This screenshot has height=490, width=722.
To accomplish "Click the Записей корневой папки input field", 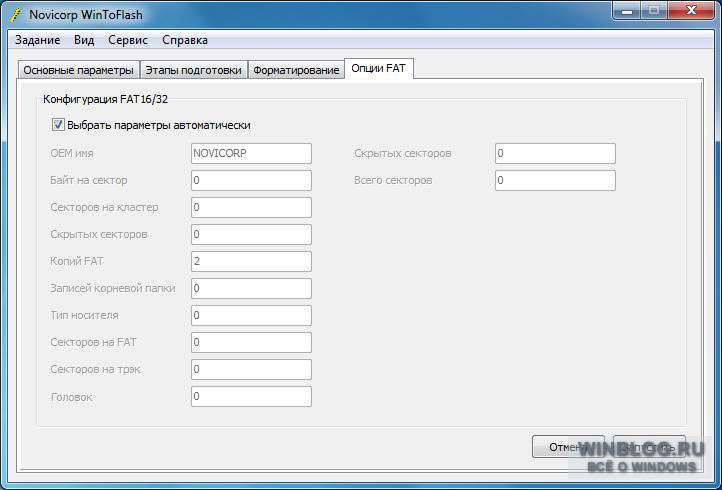I will point(251,289).
